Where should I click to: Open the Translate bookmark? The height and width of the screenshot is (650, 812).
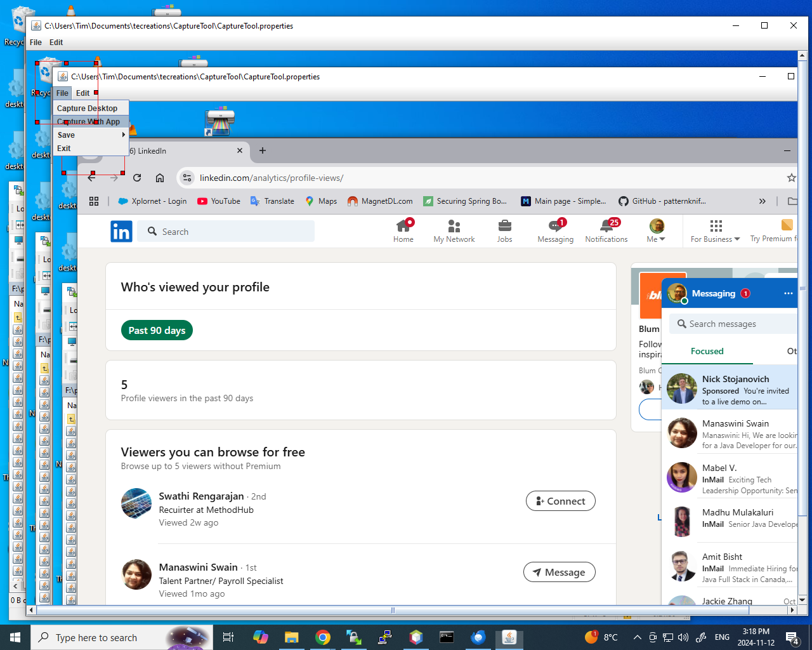pyautogui.click(x=272, y=201)
